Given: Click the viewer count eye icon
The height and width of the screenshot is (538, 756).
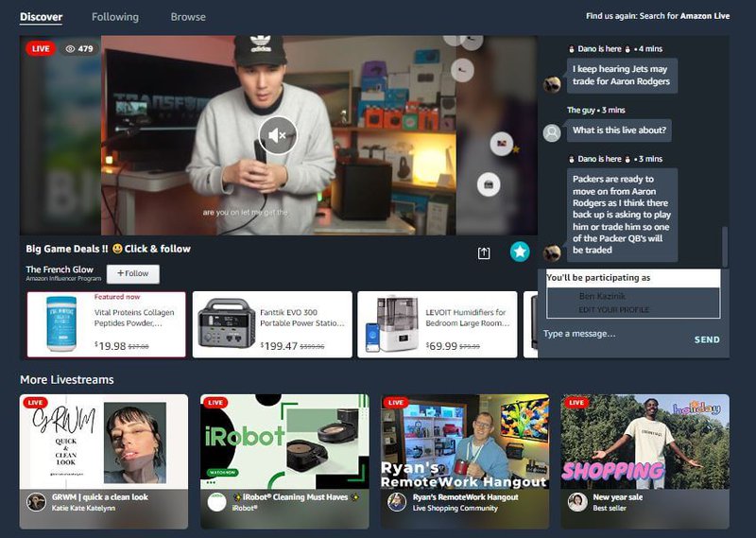Looking at the screenshot, I should (x=70, y=49).
